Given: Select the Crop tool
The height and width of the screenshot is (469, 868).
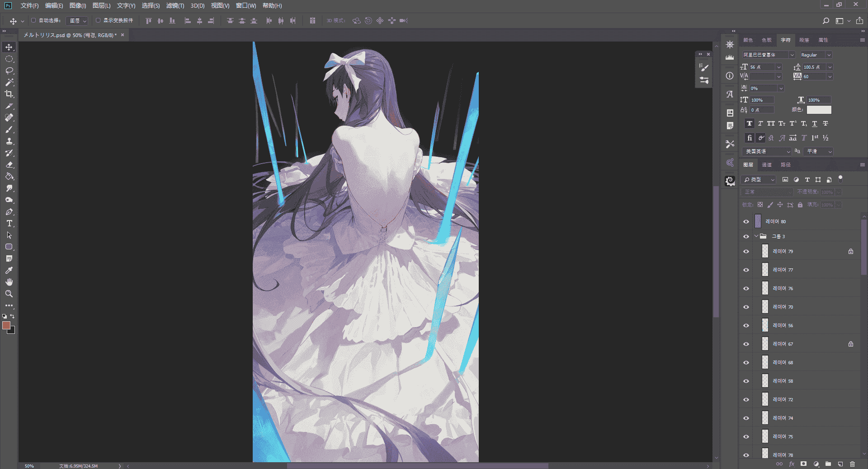Looking at the screenshot, I should click(9, 94).
